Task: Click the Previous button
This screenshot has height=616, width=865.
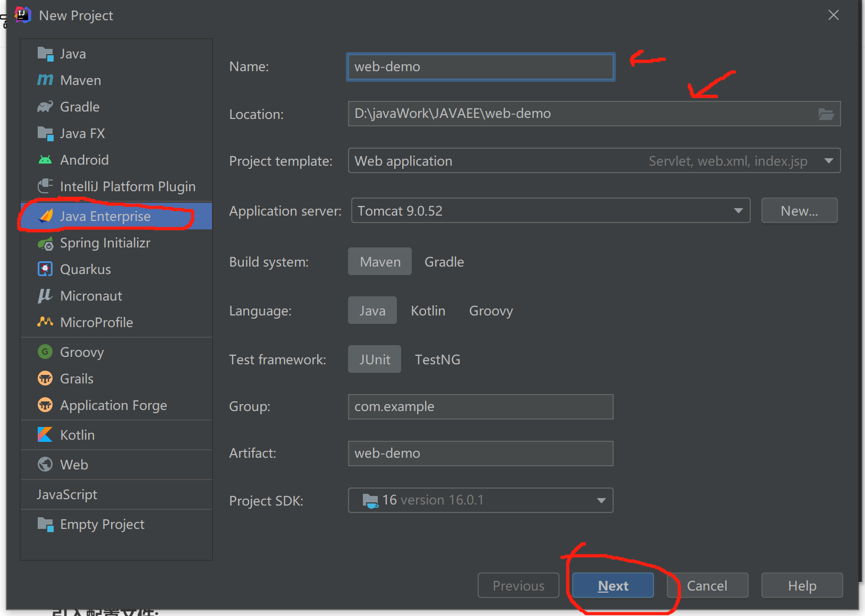Action: [519, 585]
